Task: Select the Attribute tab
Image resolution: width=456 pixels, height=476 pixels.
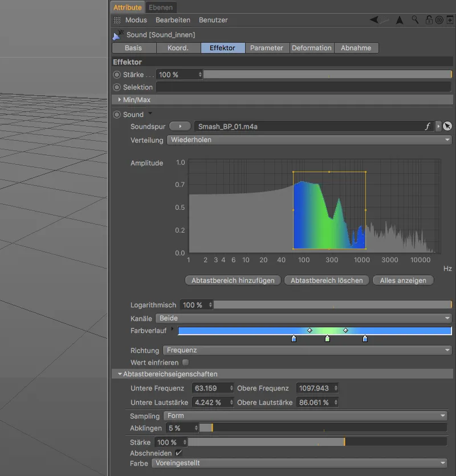Action: click(x=128, y=7)
